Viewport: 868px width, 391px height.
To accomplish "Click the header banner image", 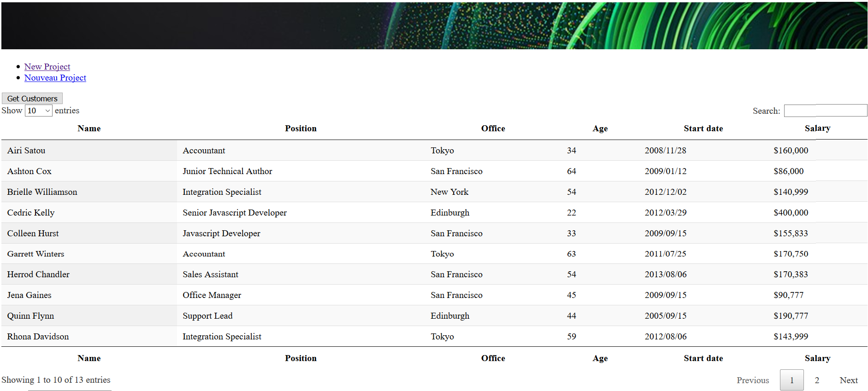I will [x=434, y=26].
